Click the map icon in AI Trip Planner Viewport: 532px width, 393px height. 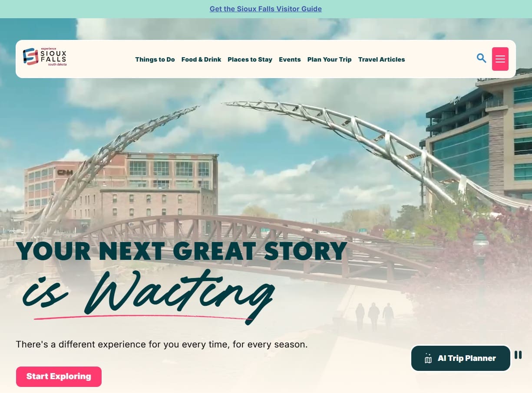pos(428,358)
